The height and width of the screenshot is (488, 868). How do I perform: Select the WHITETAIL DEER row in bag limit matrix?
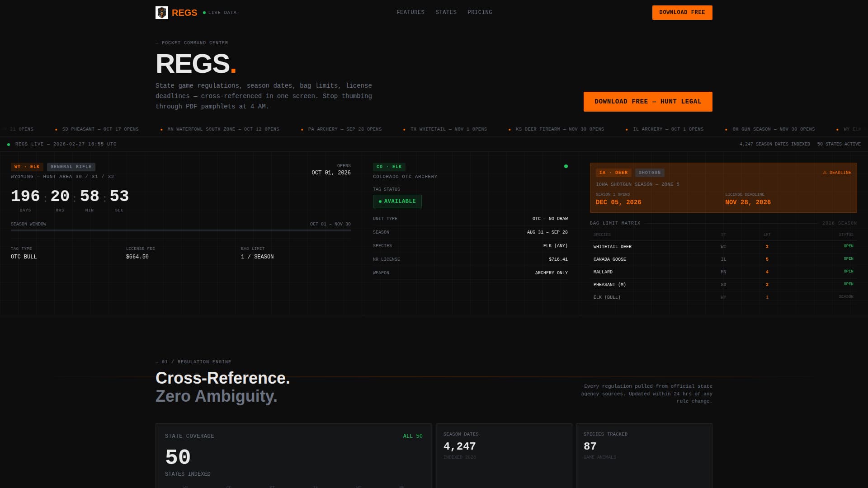point(722,246)
